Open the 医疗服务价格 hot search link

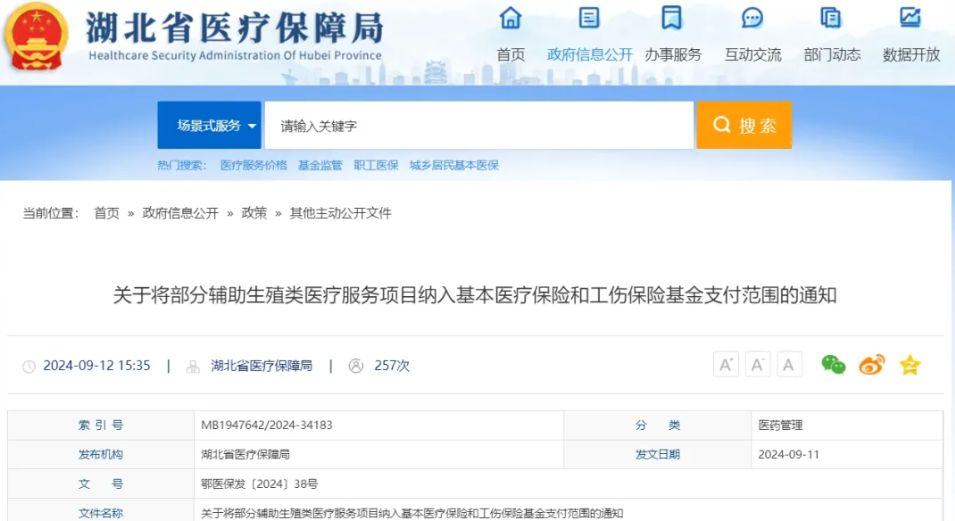click(253, 165)
